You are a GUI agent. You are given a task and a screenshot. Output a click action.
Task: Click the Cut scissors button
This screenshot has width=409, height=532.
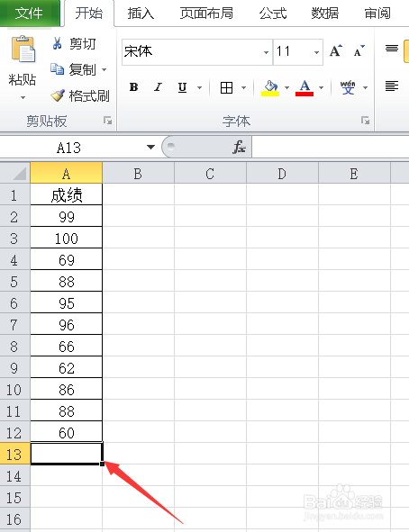73,44
